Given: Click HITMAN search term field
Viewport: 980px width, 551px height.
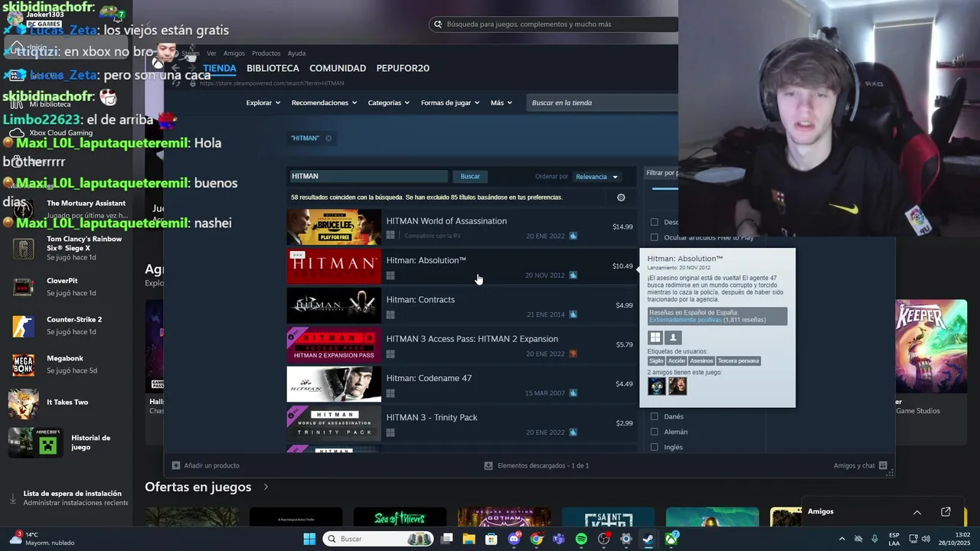Looking at the screenshot, I should [368, 176].
